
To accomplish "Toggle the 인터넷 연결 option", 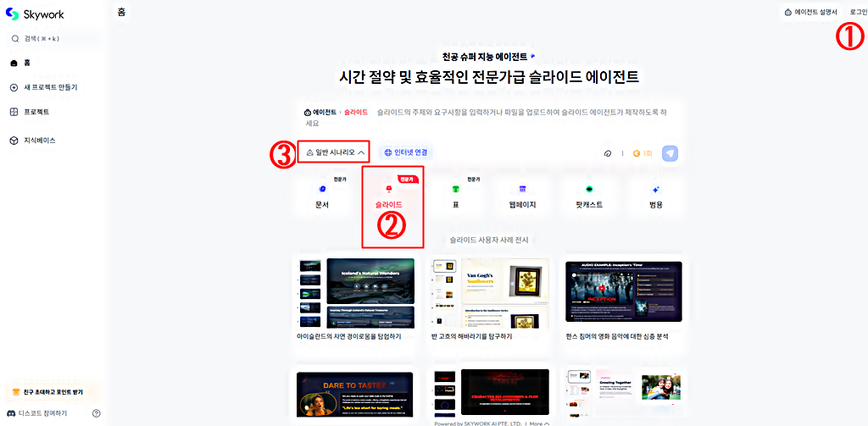I will pyautogui.click(x=406, y=152).
